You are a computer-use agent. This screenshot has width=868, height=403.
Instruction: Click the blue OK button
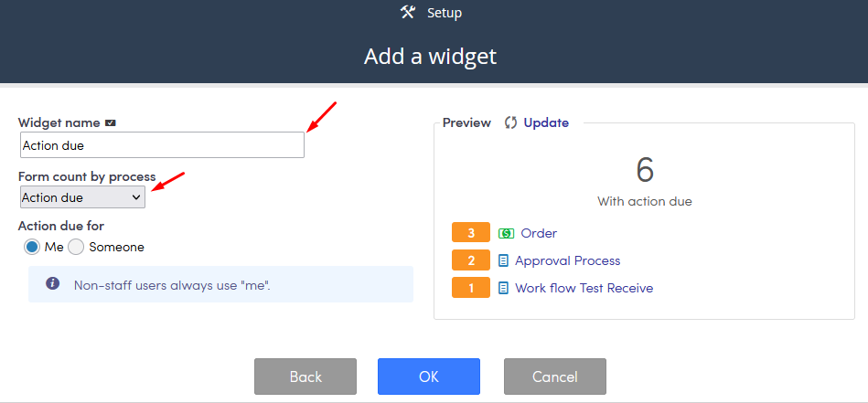click(429, 376)
